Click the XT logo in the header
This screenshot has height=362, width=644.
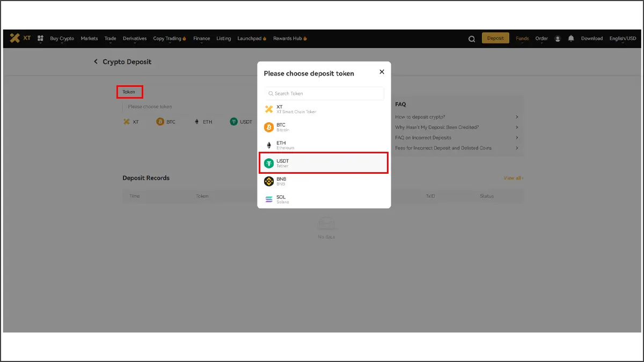pos(20,38)
